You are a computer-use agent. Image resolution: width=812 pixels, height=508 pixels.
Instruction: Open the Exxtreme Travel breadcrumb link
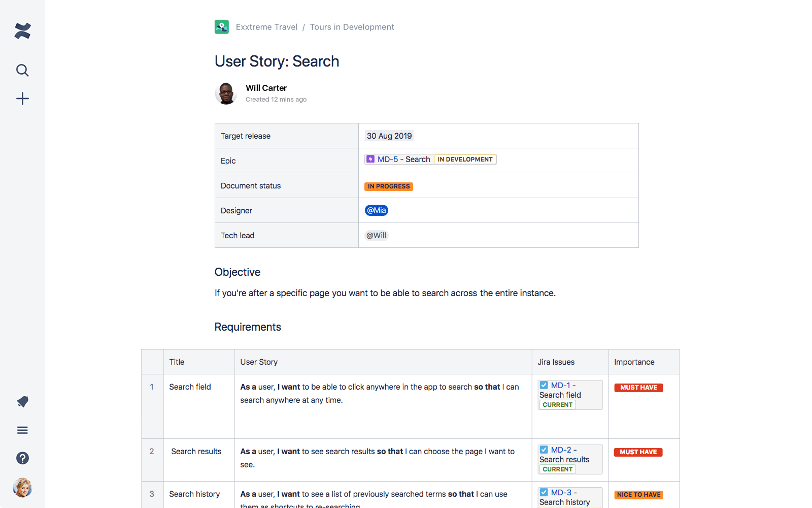coord(266,27)
